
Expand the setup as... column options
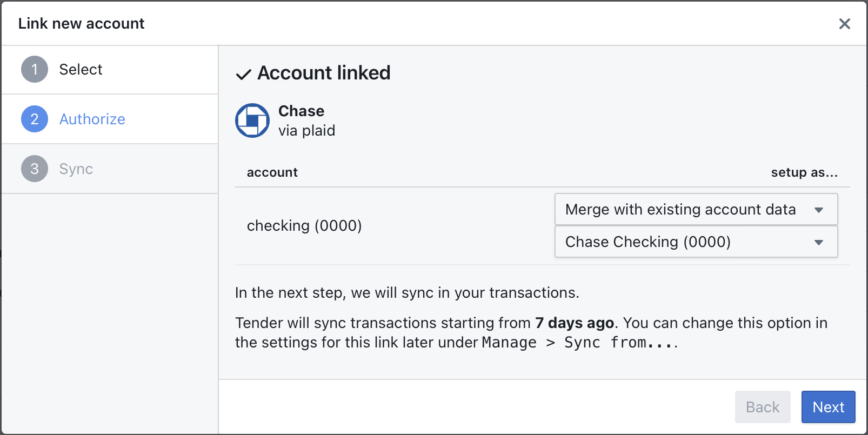point(804,172)
